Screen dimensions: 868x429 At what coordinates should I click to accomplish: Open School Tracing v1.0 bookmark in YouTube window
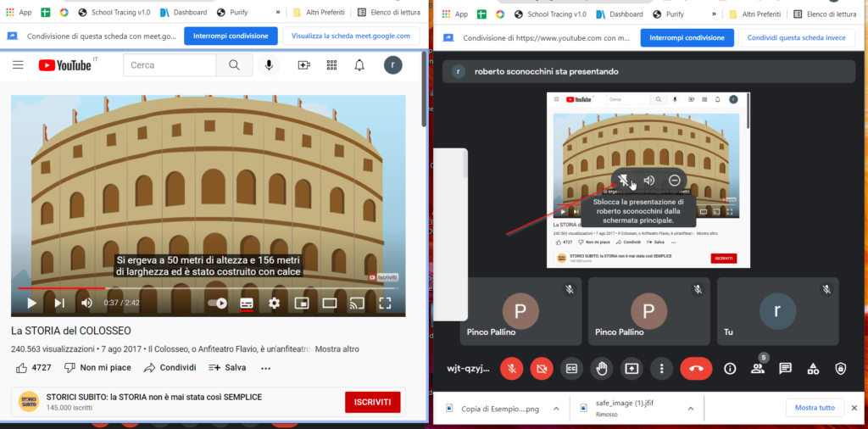coord(114,12)
